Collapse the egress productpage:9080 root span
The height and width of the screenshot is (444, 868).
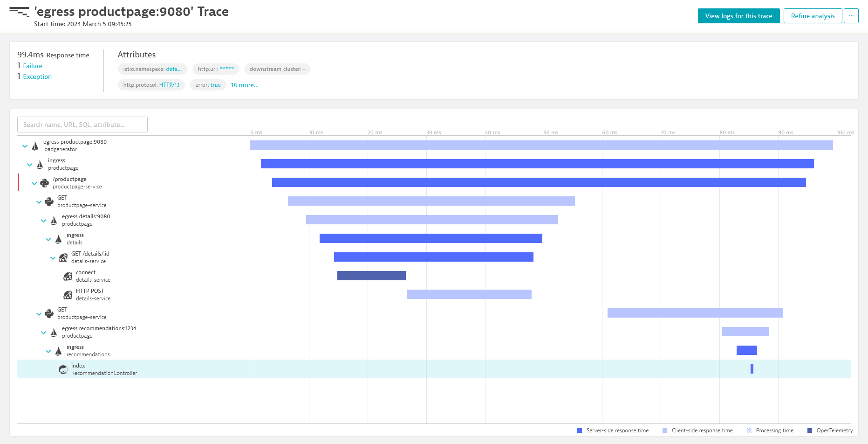point(25,146)
